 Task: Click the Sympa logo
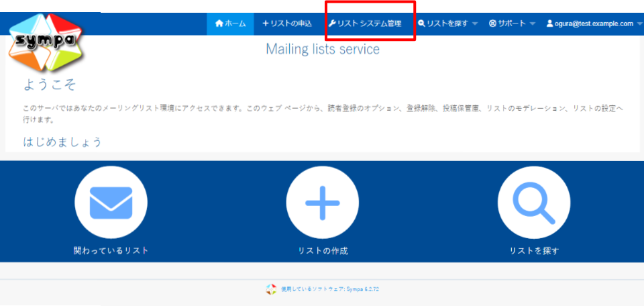[x=46, y=42]
